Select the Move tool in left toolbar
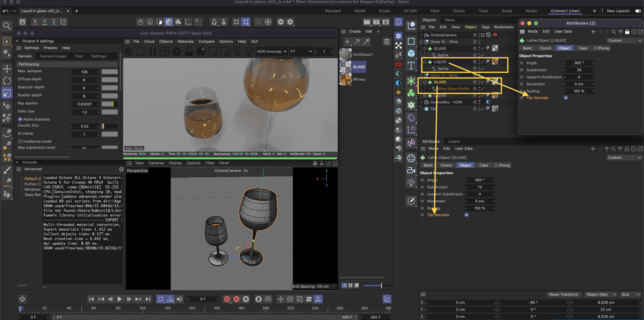The width and height of the screenshot is (644, 320). coord(7,69)
